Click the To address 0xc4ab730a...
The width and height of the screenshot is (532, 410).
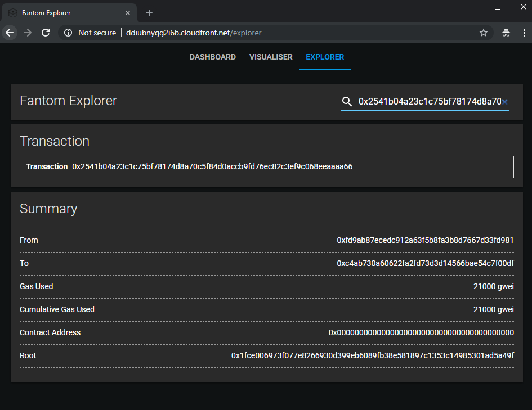(425, 263)
